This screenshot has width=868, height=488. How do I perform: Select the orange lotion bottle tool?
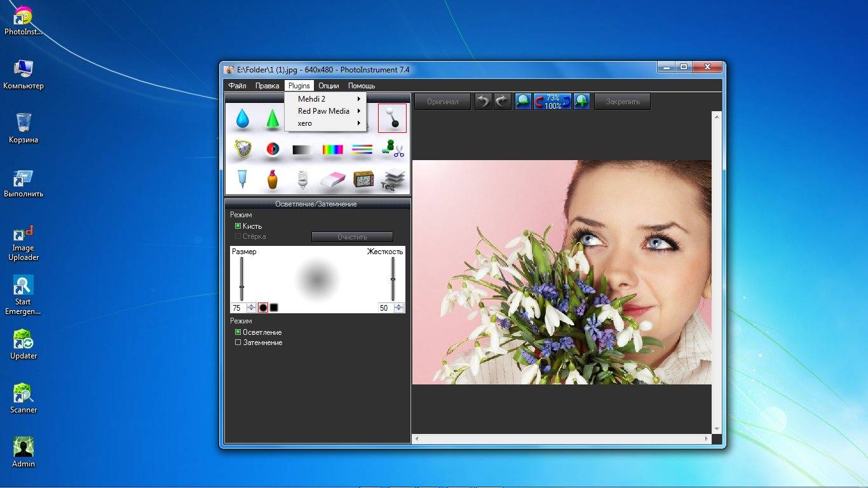coord(273,179)
